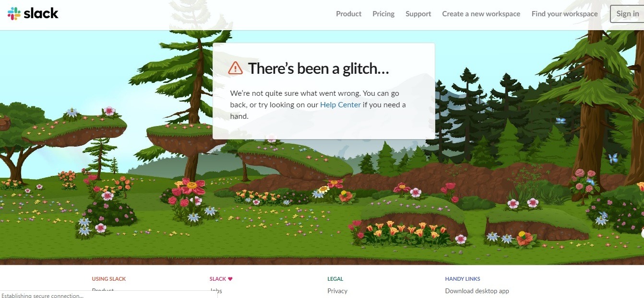Select Create a new workspace
The height and width of the screenshot is (298, 644).
point(481,14)
